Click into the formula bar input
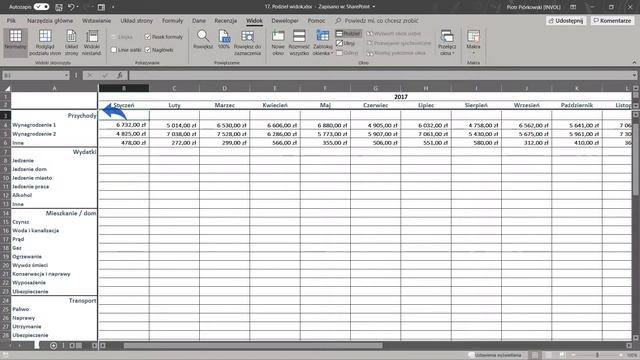This screenshot has height=360, width=640. (x=380, y=76)
